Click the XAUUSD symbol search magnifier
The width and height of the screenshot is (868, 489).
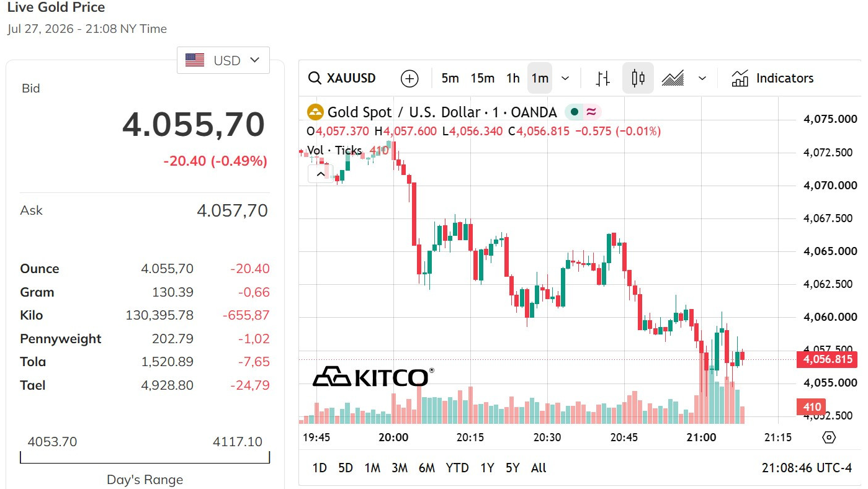point(315,78)
